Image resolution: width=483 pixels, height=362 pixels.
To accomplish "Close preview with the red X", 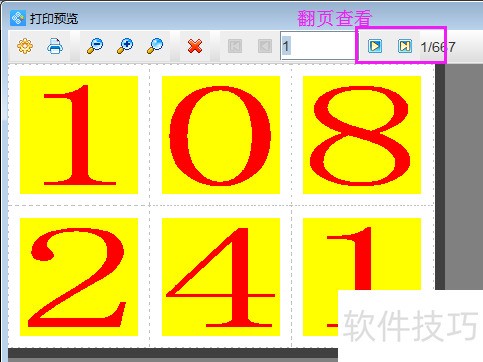I will pyautogui.click(x=195, y=46).
